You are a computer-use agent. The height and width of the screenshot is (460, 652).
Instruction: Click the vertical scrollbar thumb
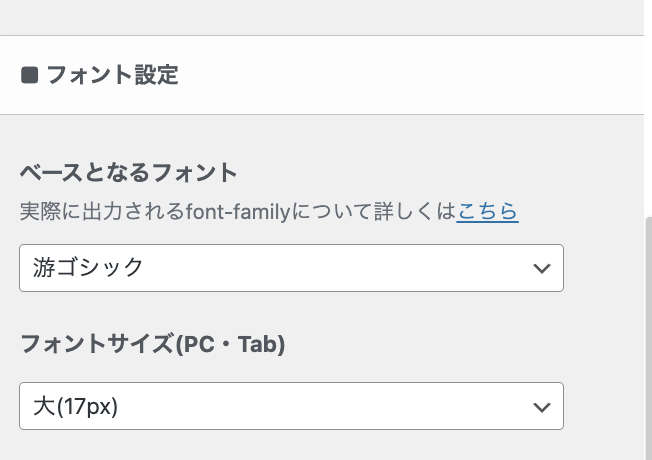[648, 340]
